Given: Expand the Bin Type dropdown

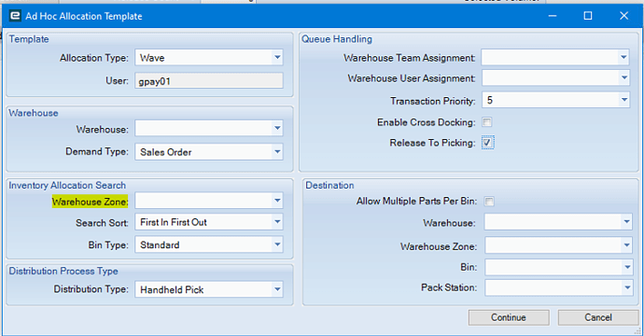Looking at the screenshot, I should (x=277, y=245).
